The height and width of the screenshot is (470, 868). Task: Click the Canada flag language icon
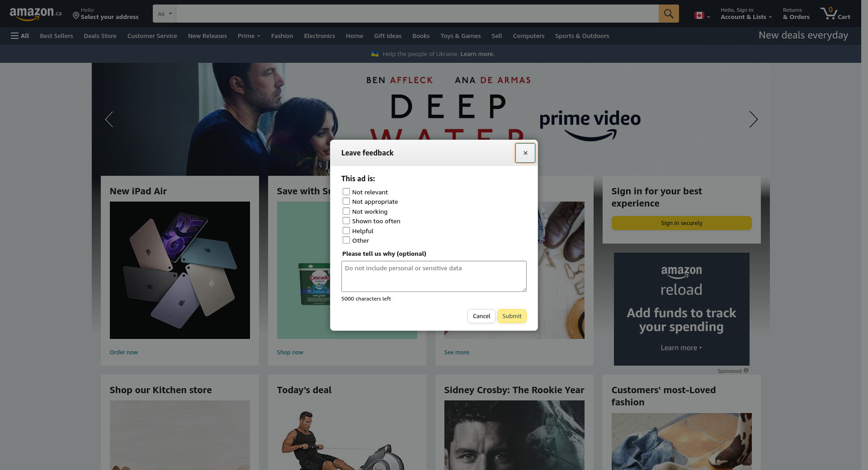699,15
